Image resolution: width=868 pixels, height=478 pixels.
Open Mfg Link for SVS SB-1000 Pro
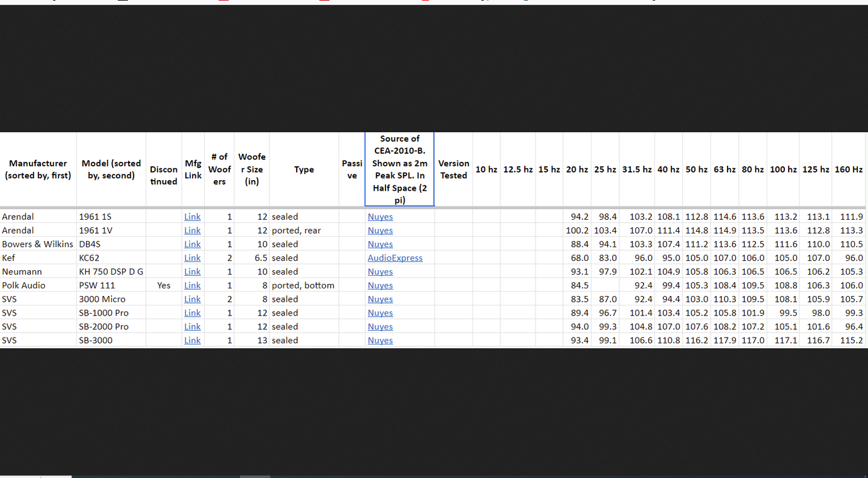click(192, 313)
